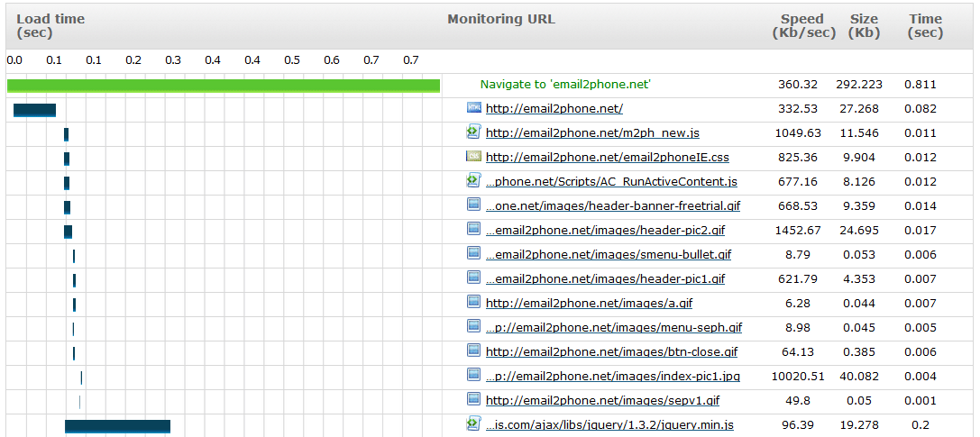The height and width of the screenshot is (437, 980).
Task: Select speed value 6.28
Action: point(798,304)
